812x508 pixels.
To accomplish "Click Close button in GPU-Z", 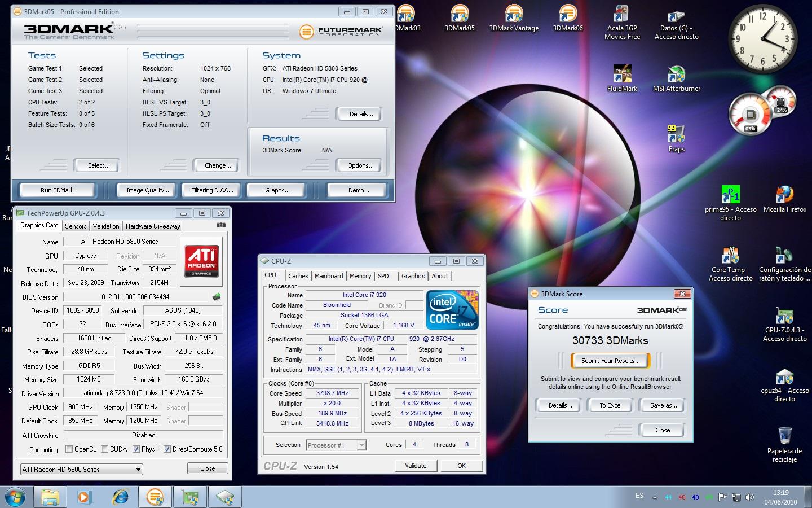I will click(208, 468).
